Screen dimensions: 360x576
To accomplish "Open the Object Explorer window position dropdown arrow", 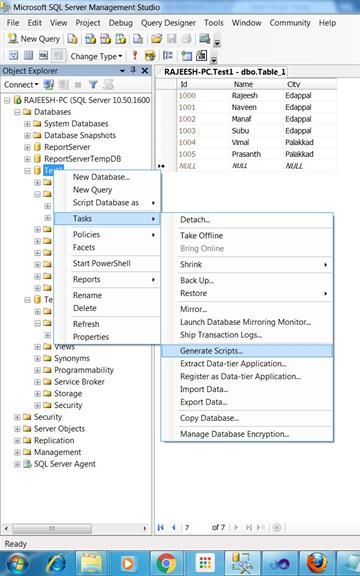I will [122, 71].
